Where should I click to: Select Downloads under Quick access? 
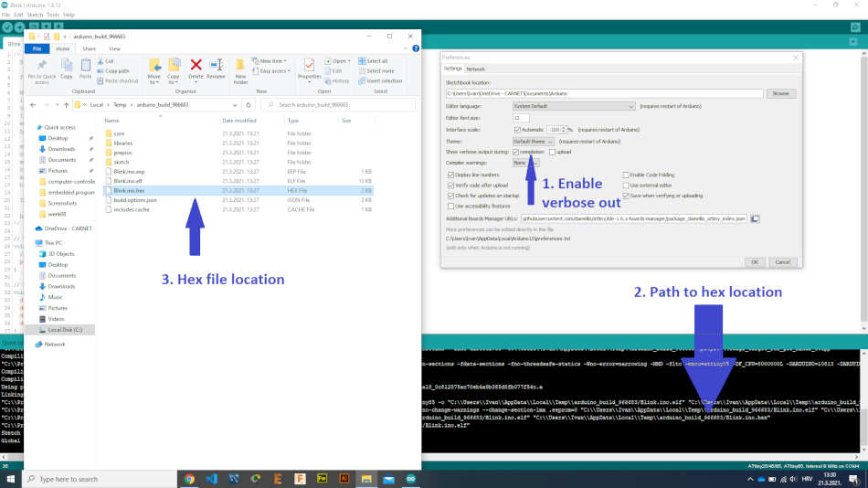(x=61, y=149)
